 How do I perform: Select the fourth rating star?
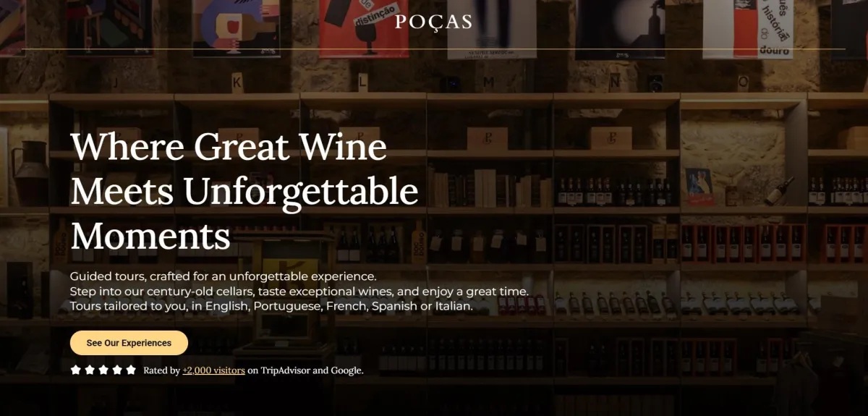click(116, 370)
